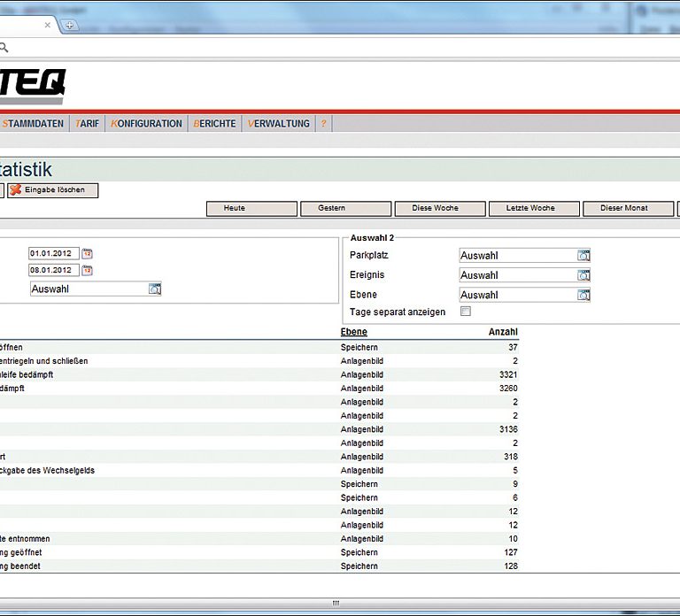The width and height of the screenshot is (680, 616).
Task: Click the Heute button
Action: click(251, 208)
